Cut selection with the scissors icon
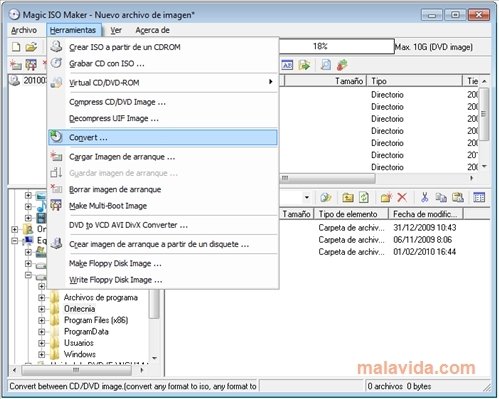The height and width of the screenshot is (399, 499). click(x=424, y=198)
